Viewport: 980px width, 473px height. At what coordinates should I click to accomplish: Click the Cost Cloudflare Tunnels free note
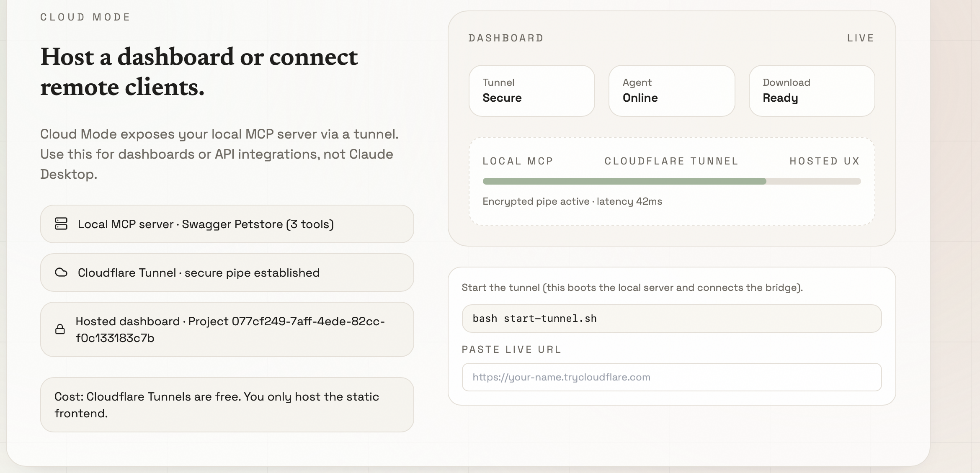[227, 405]
